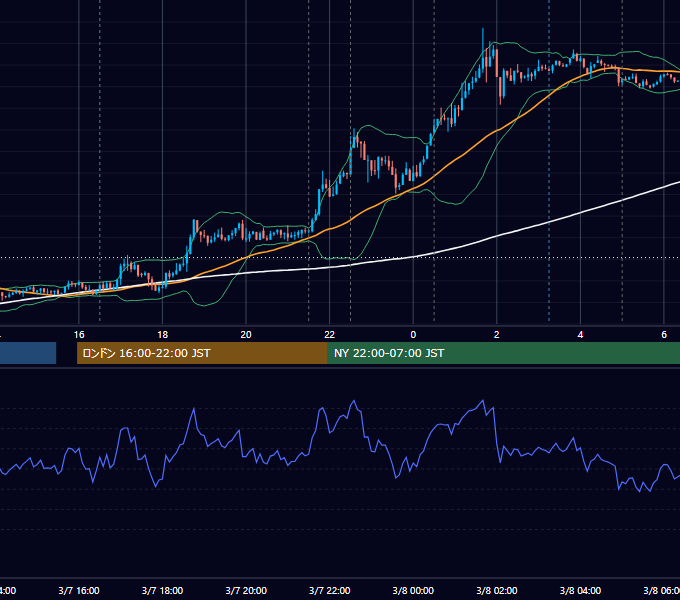Click the 3/7 16:00 time label

coord(79,590)
